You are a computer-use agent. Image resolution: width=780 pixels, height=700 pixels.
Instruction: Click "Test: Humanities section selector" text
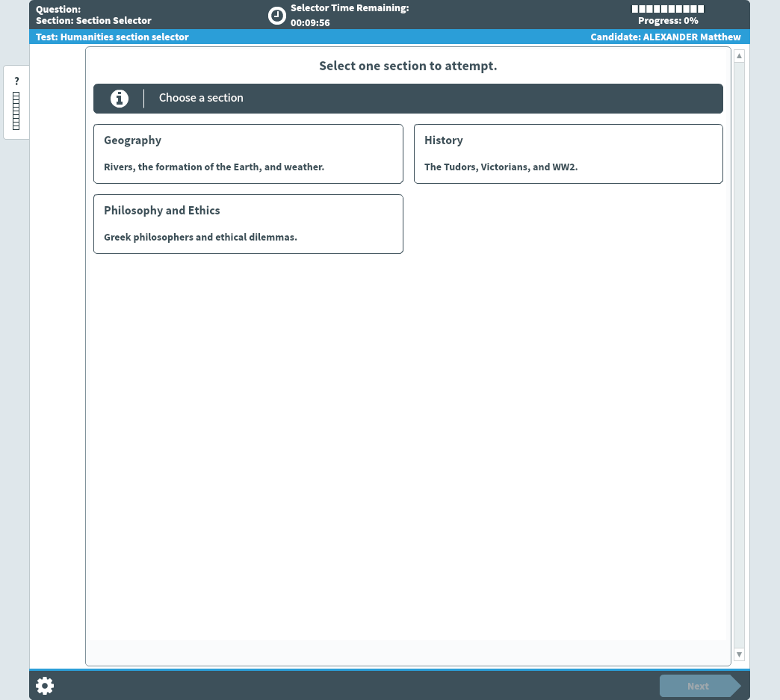click(112, 37)
